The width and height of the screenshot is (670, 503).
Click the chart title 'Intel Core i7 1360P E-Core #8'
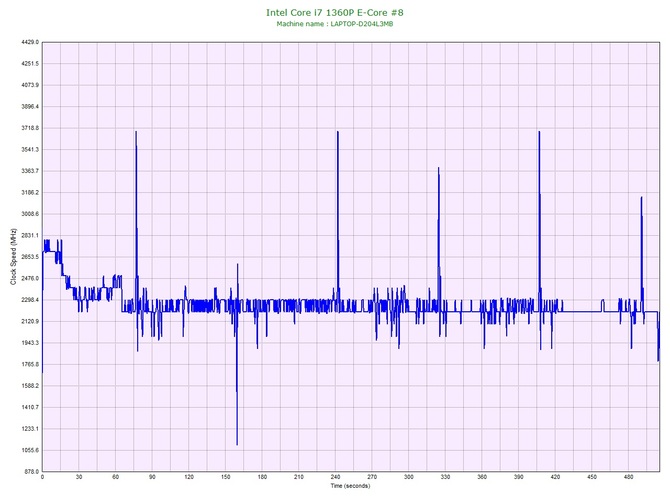[335, 12]
